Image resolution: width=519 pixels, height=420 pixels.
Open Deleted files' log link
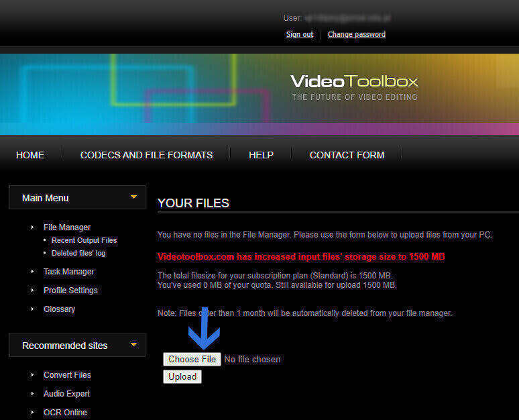78,253
